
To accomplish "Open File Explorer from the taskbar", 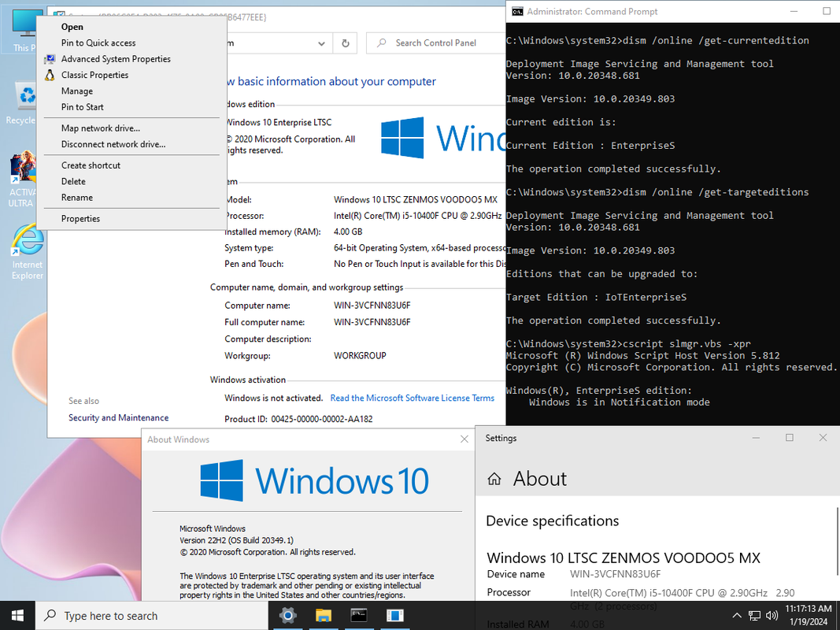I will click(x=323, y=616).
